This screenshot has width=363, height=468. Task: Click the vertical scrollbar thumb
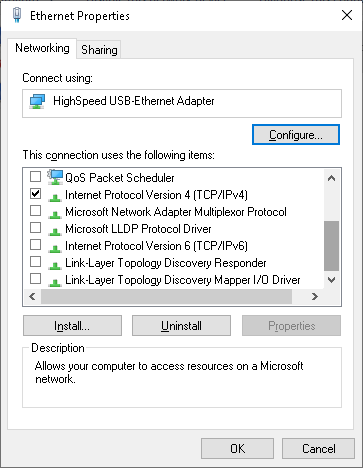(331, 246)
